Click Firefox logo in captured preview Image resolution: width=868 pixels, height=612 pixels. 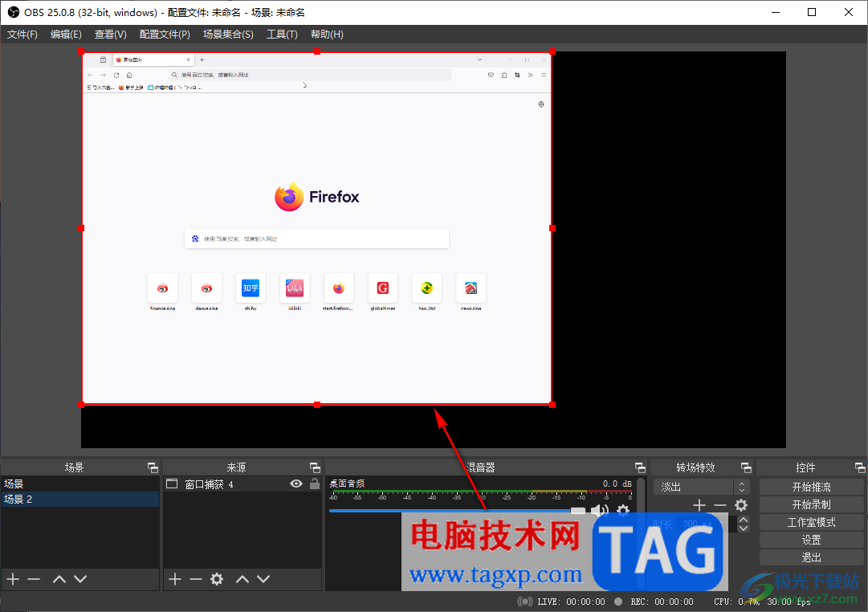[289, 197]
